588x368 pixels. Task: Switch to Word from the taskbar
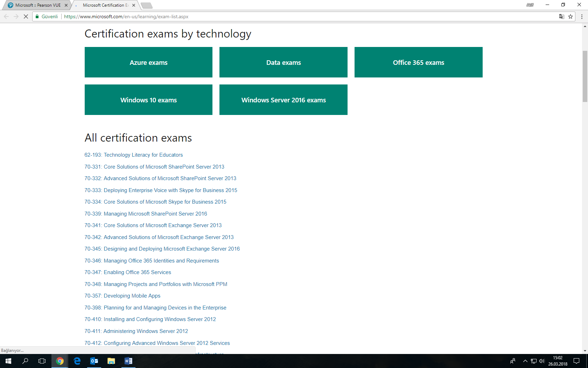pos(128,361)
